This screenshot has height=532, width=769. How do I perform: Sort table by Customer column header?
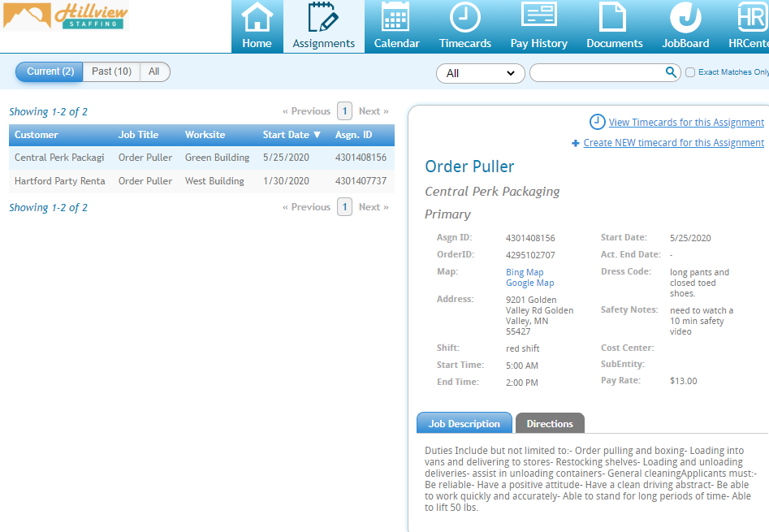(x=37, y=135)
